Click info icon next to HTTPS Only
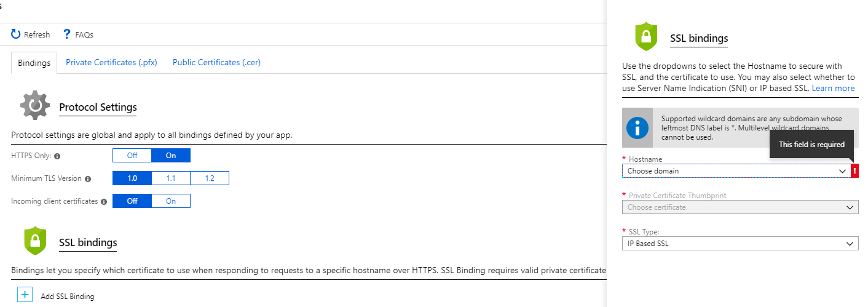This screenshot has height=307, width=868. tap(57, 156)
